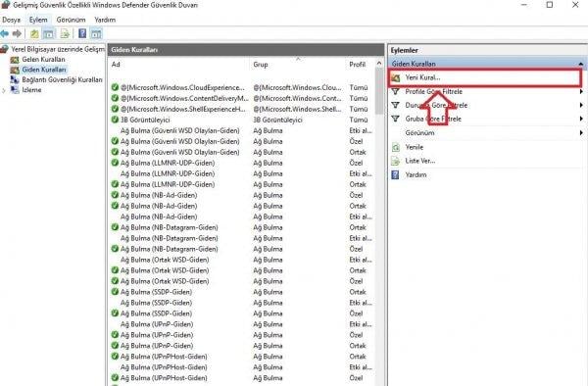
Task: Toggle the console tree toolbar icon
Action: (x=49, y=34)
